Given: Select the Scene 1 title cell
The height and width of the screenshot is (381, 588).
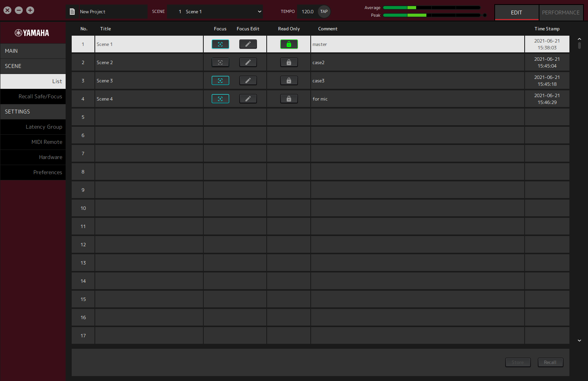Looking at the screenshot, I should click(x=149, y=44).
